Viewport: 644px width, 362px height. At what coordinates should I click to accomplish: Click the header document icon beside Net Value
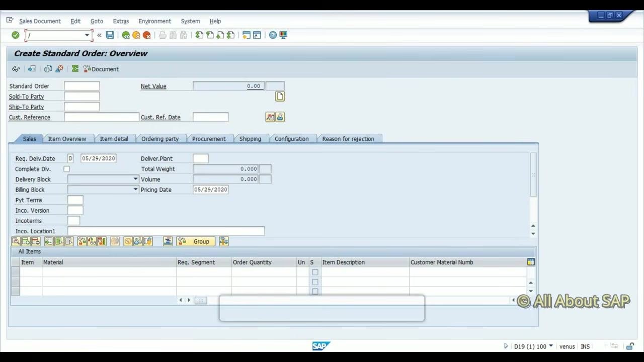click(x=280, y=97)
